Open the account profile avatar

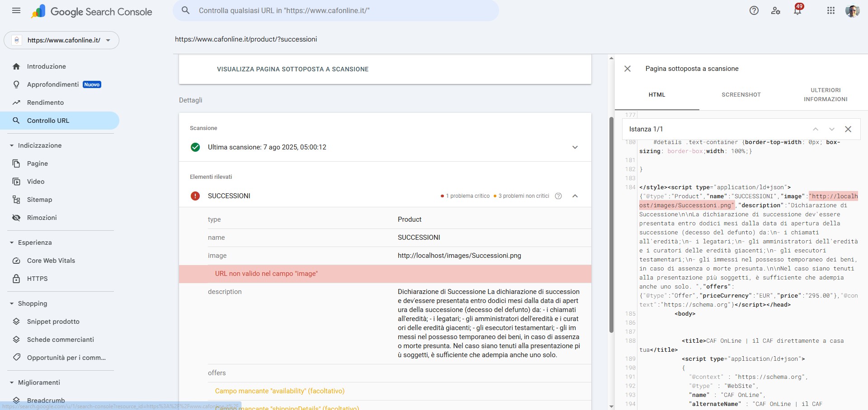coord(853,10)
